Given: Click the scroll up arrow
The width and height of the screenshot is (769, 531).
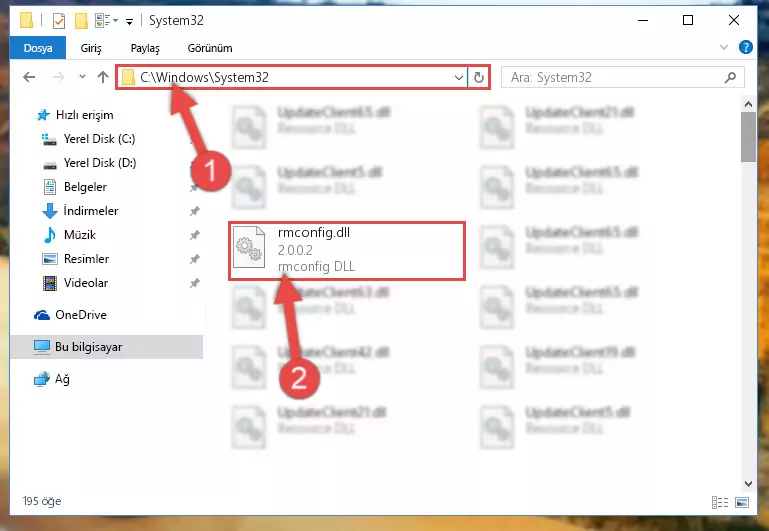Looking at the screenshot, I should tap(748, 104).
